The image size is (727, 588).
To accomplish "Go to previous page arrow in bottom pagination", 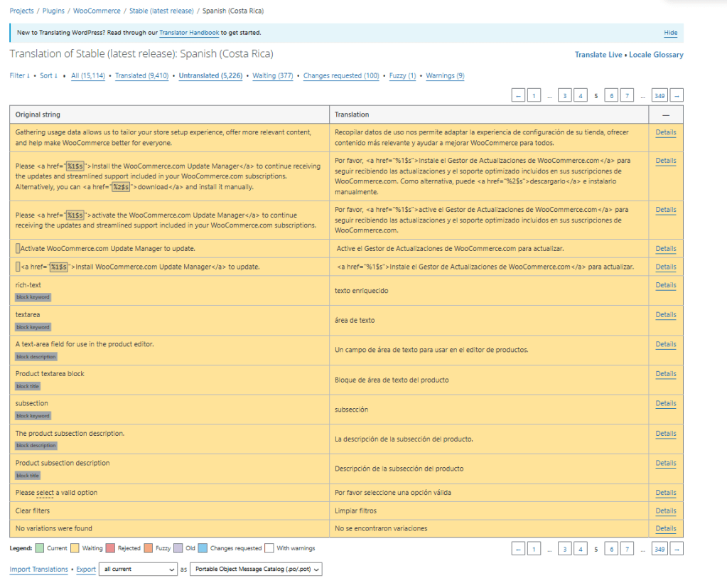I will (518, 549).
